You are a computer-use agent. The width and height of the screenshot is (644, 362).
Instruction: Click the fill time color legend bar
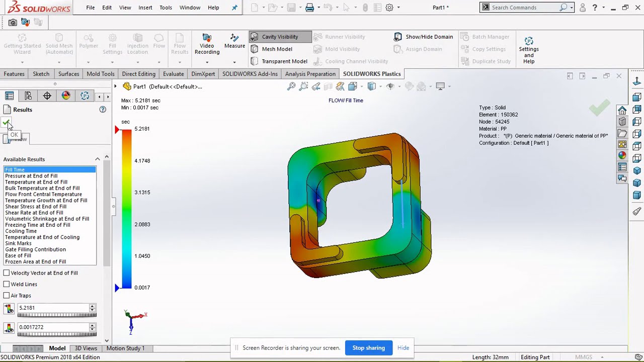pyautogui.click(x=126, y=208)
